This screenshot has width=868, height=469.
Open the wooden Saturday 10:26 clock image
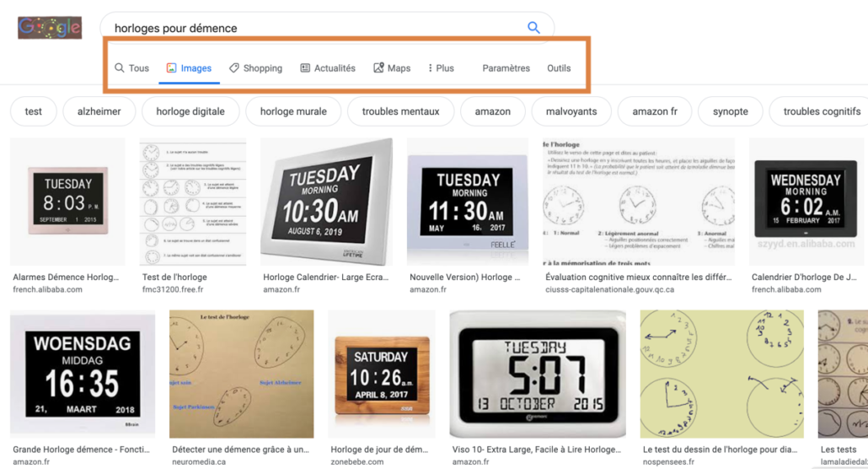(x=381, y=375)
